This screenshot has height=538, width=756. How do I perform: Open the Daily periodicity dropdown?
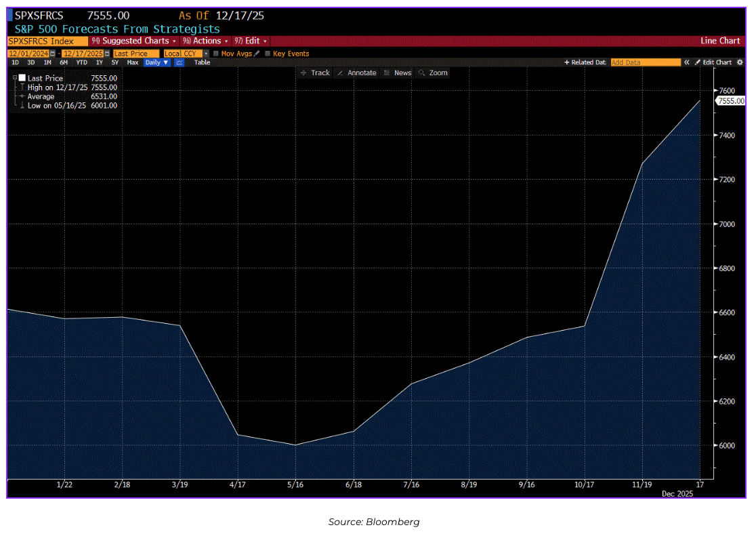(x=156, y=62)
